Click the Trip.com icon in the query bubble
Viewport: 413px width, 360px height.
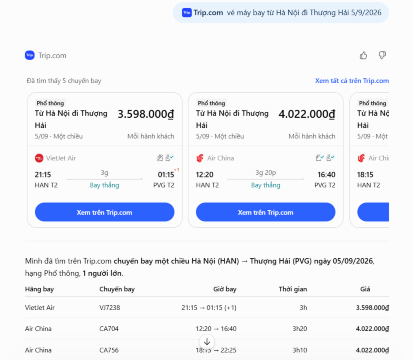pos(187,13)
